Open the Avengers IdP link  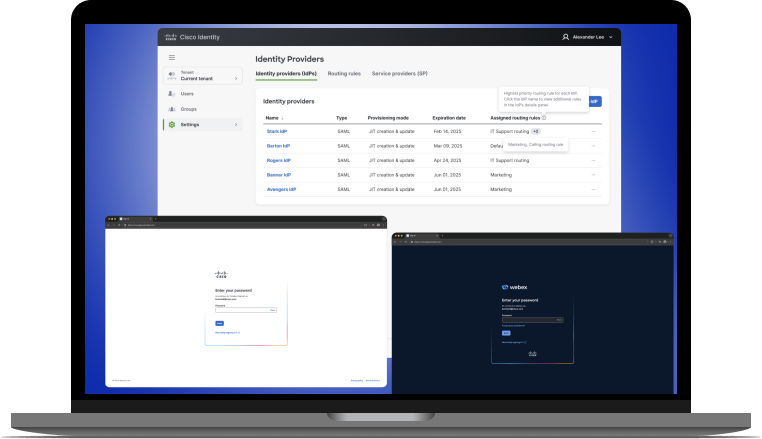pyautogui.click(x=281, y=190)
